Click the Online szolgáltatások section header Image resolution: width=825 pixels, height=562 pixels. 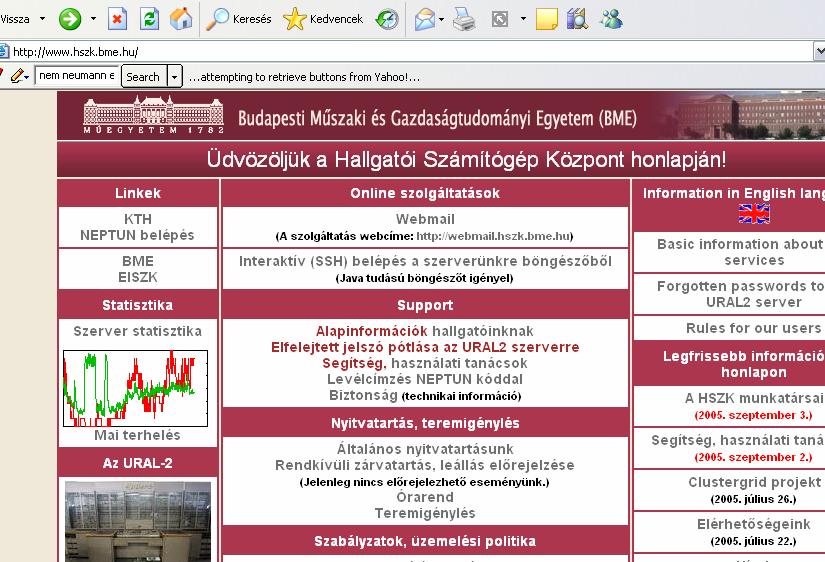pos(425,193)
